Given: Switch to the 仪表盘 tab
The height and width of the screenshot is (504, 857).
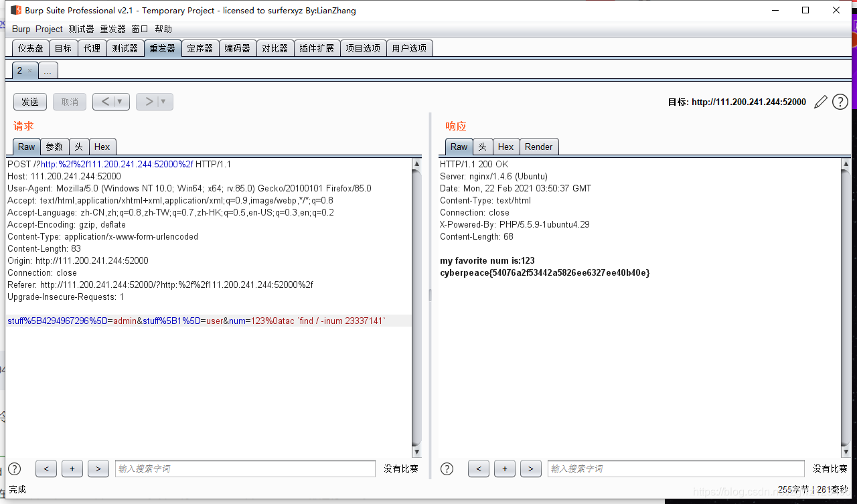Looking at the screenshot, I should click(31, 48).
